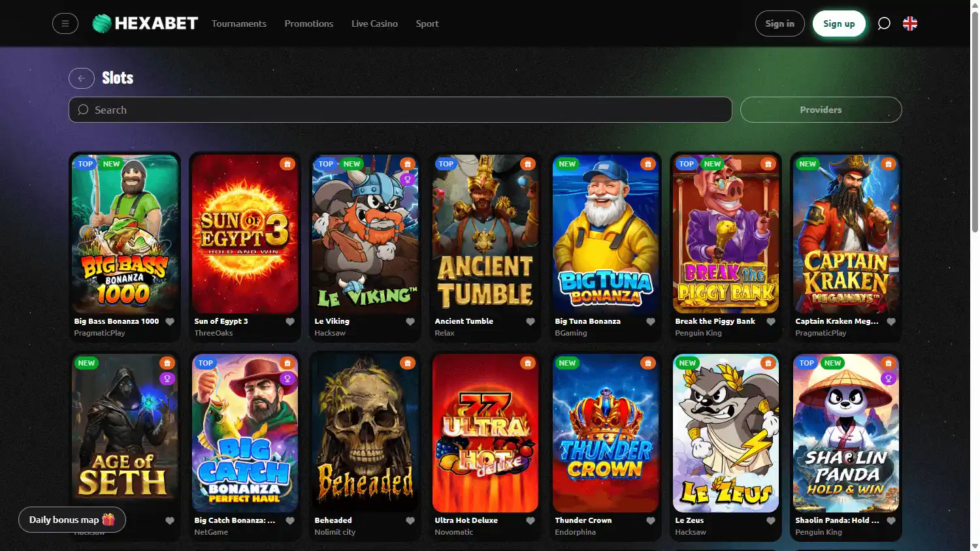
Task: Favorite Ancient Tumble with heart icon
Action: [x=531, y=322]
